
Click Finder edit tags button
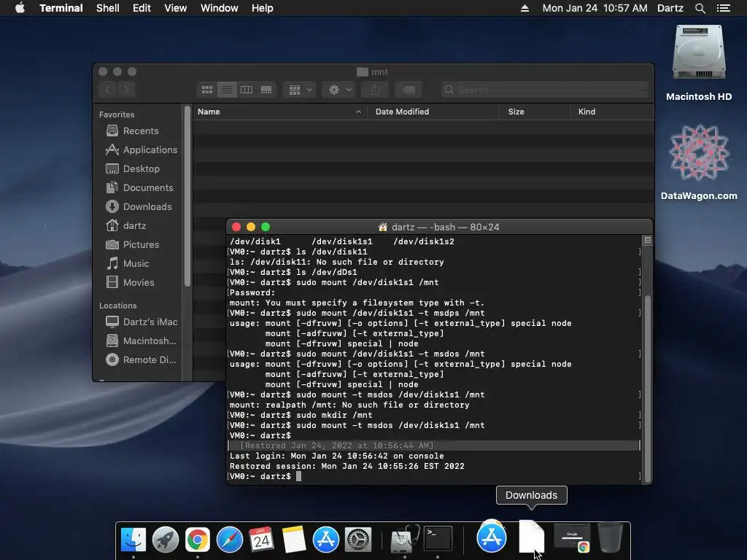[x=409, y=90]
